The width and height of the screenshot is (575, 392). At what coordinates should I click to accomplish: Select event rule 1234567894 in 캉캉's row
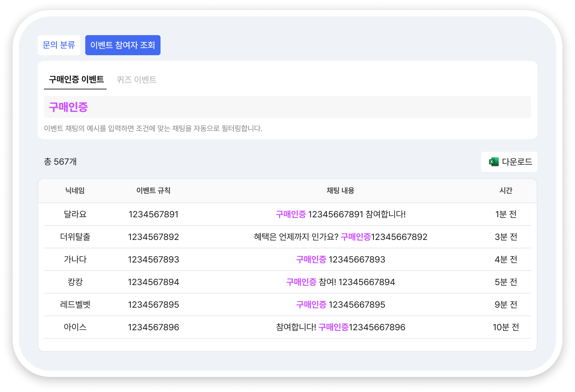153,282
